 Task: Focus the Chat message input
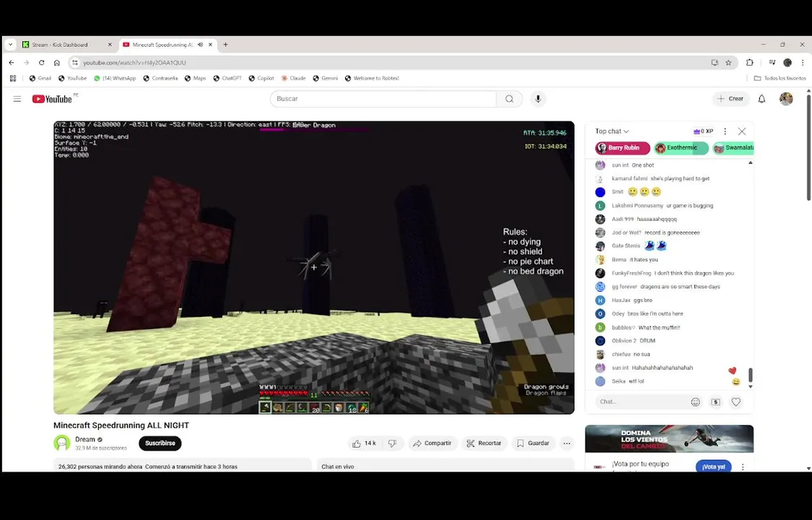point(642,402)
